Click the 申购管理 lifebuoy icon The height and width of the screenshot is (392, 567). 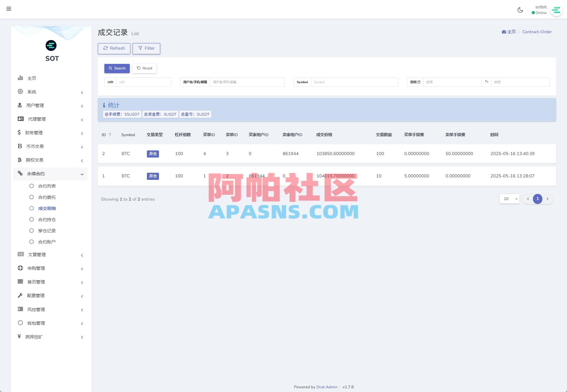tap(20, 268)
